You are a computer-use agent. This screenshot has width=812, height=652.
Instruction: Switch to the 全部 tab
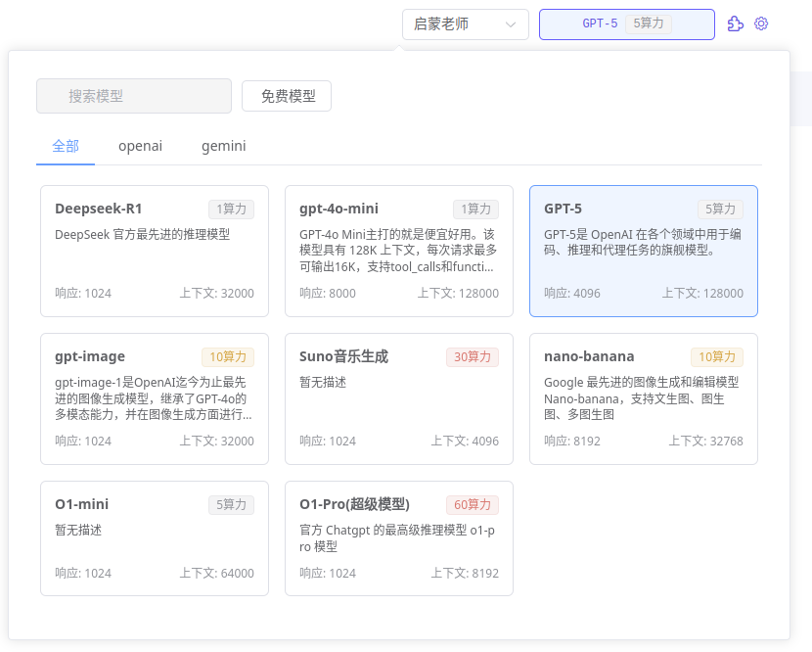(66, 146)
